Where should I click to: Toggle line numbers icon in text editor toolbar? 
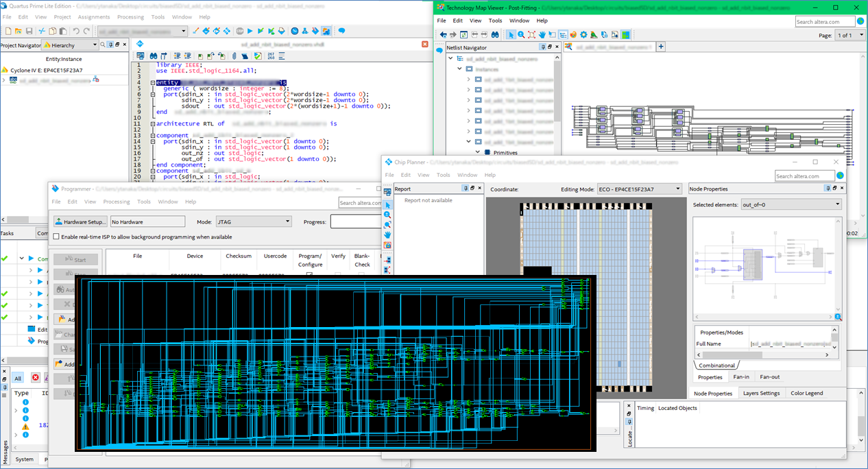tap(272, 56)
